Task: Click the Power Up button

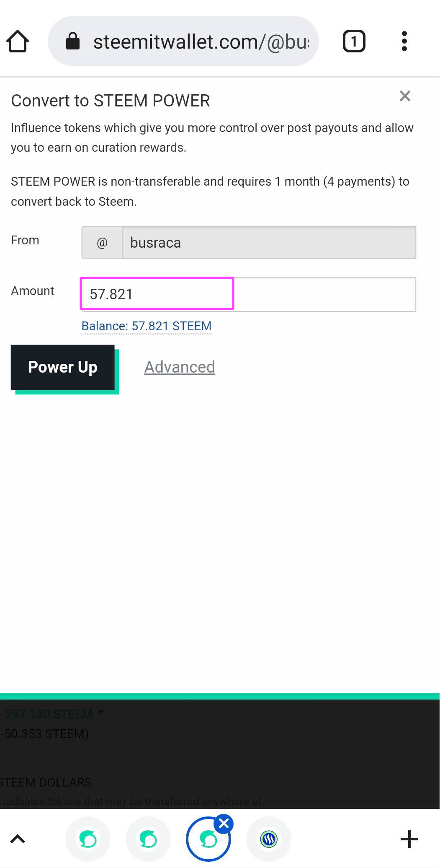Action: coord(63,367)
